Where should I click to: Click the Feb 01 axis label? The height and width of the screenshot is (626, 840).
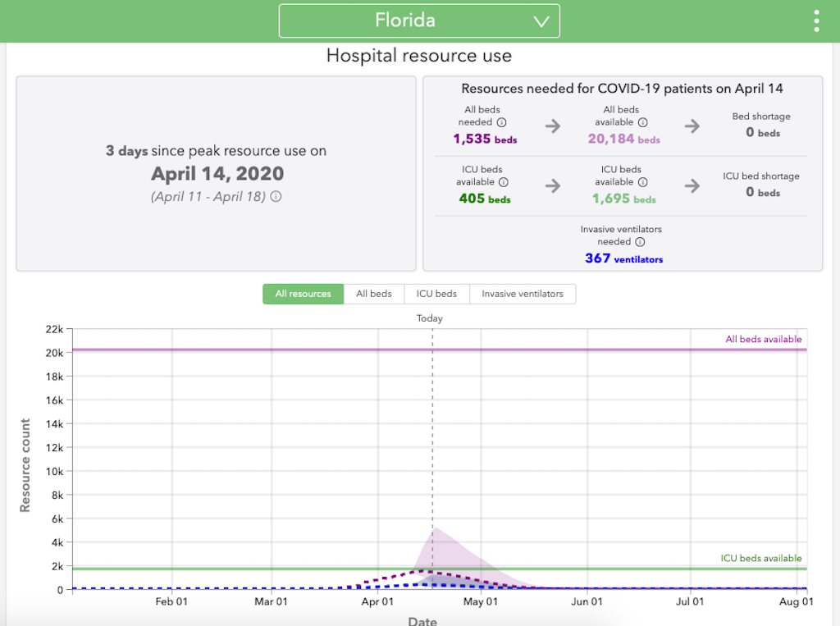point(171,601)
